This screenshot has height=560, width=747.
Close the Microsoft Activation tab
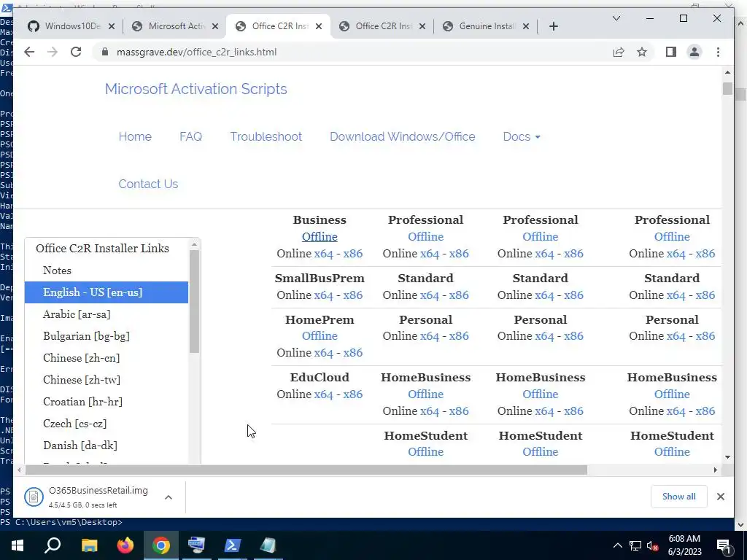click(x=215, y=26)
